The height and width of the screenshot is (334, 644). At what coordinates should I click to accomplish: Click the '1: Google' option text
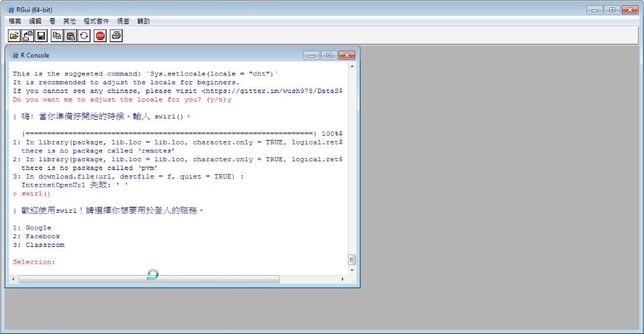[32, 228]
